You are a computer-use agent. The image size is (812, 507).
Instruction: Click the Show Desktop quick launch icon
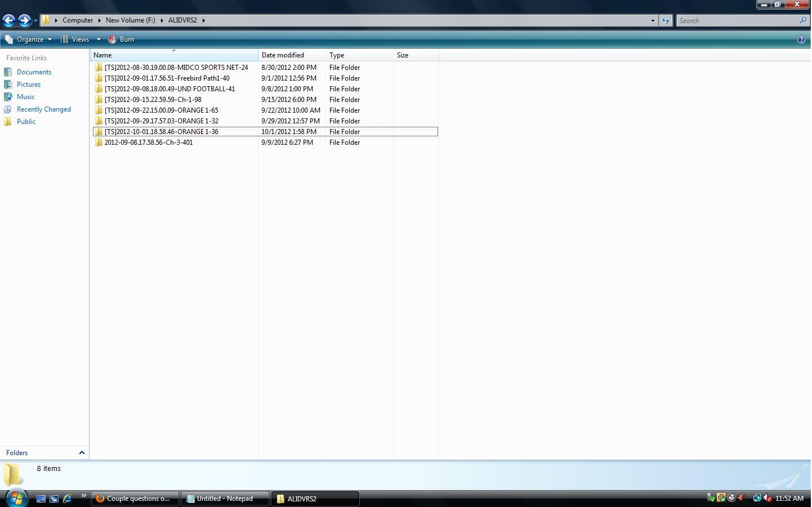pyautogui.click(x=41, y=499)
